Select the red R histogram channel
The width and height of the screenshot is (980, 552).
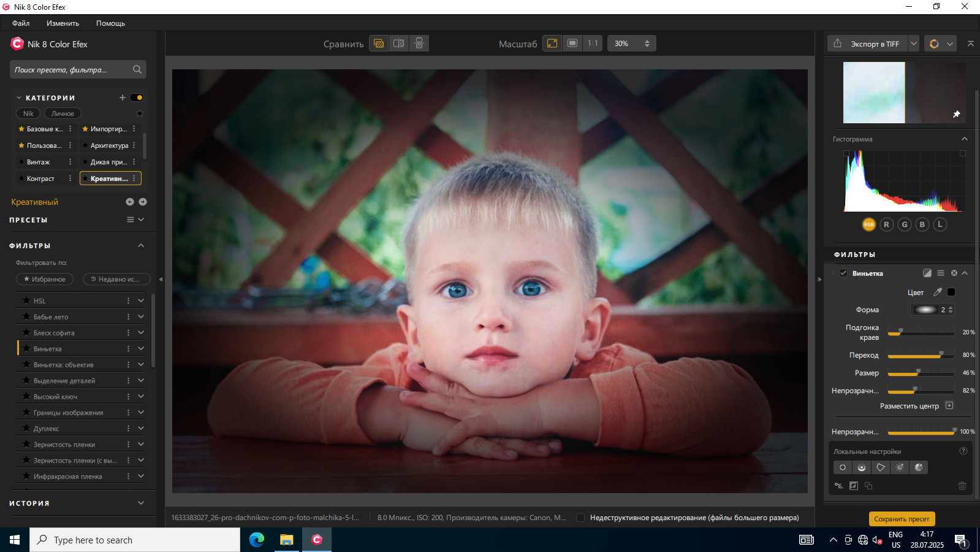(x=886, y=224)
